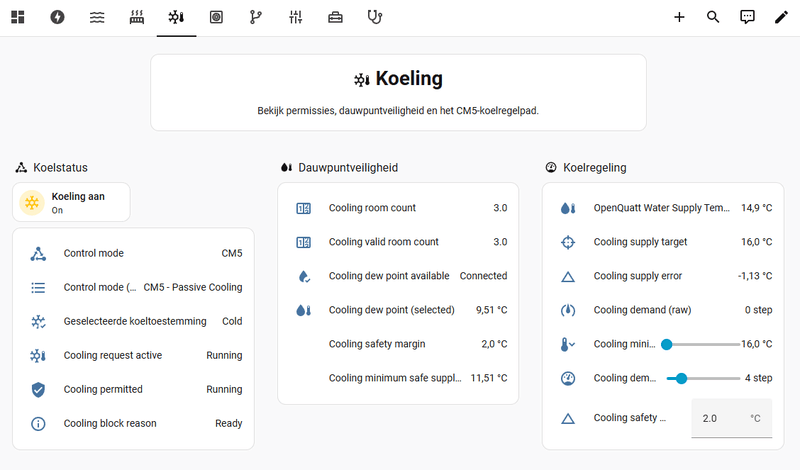800x470 pixels.
Task: Open Cooling block reason Ready row
Action: (x=134, y=424)
